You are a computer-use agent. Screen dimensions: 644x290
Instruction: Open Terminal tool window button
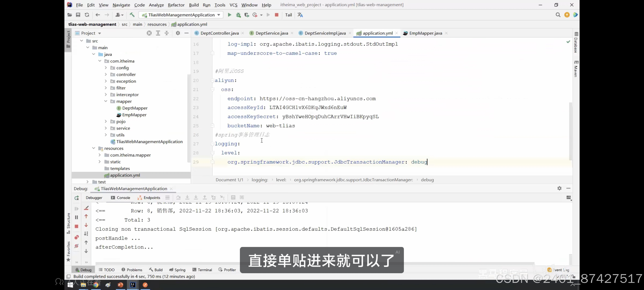point(202,270)
